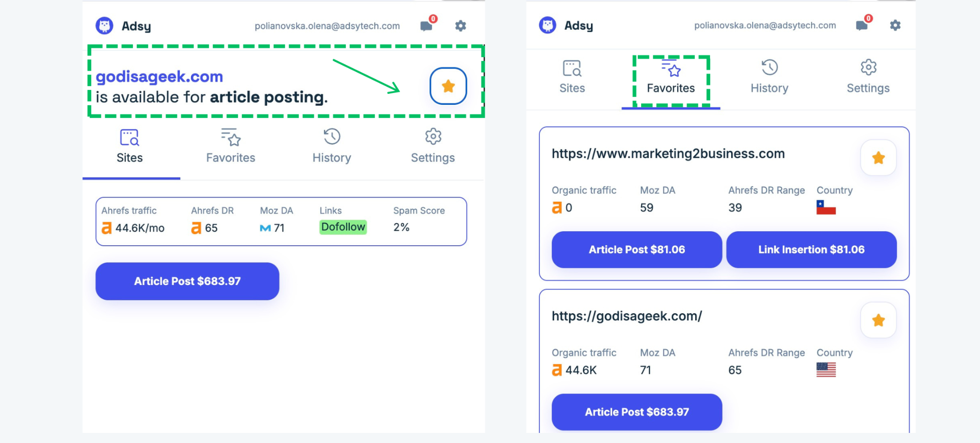Open chat notifications in the Sites view header
The height and width of the screenshot is (443, 980).
[426, 26]
